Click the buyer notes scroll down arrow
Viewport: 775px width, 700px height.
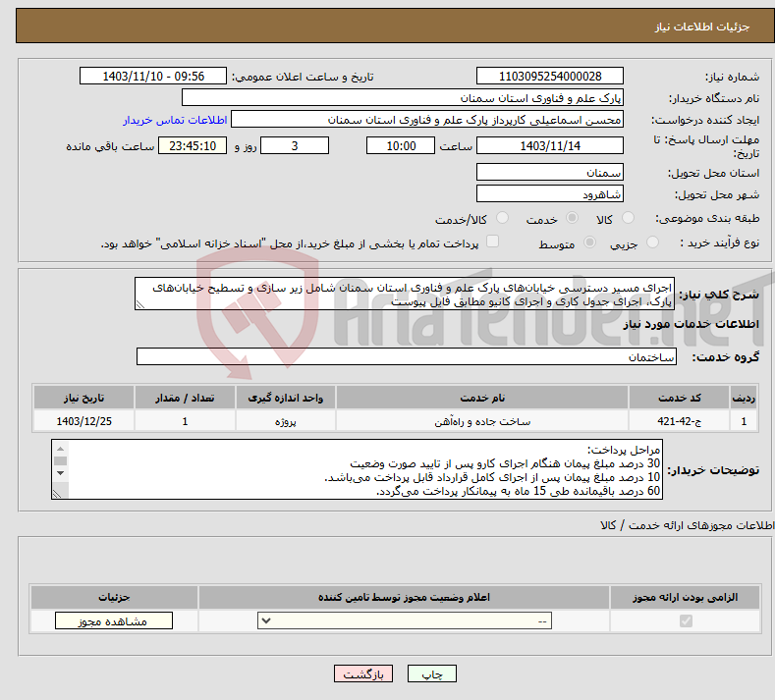coord(60,473)
